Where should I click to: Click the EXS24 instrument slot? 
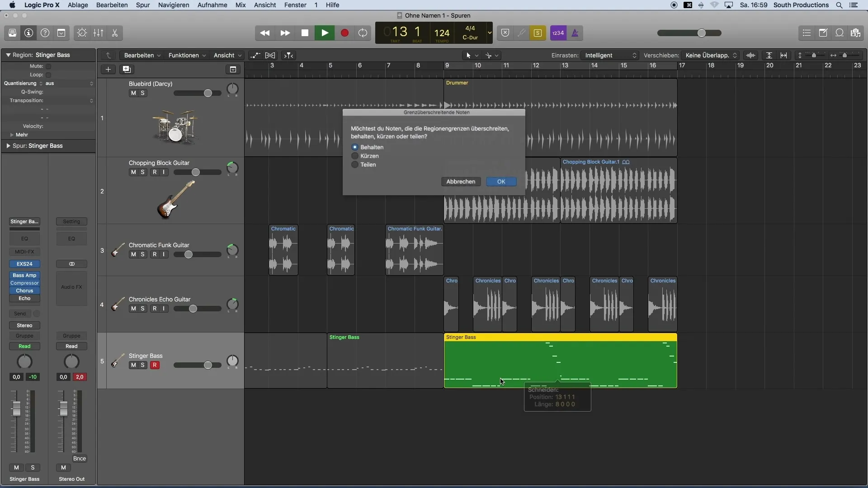pos(24,264)
